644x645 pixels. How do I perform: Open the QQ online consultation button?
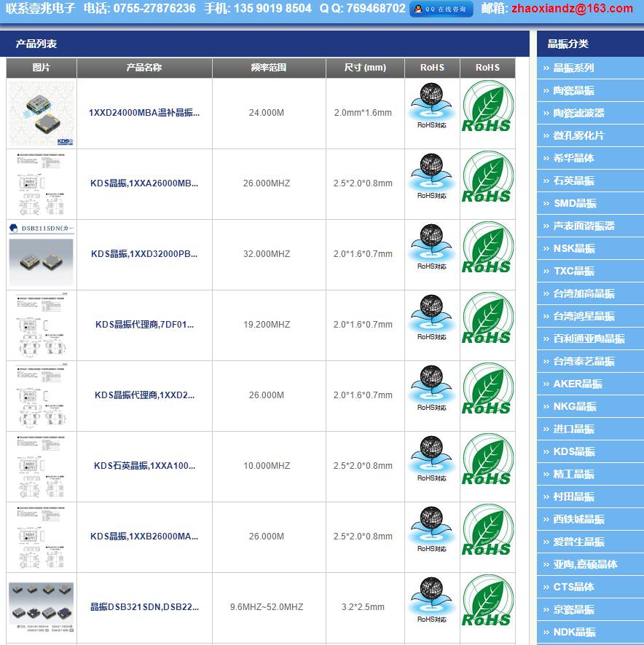point(441,9)
